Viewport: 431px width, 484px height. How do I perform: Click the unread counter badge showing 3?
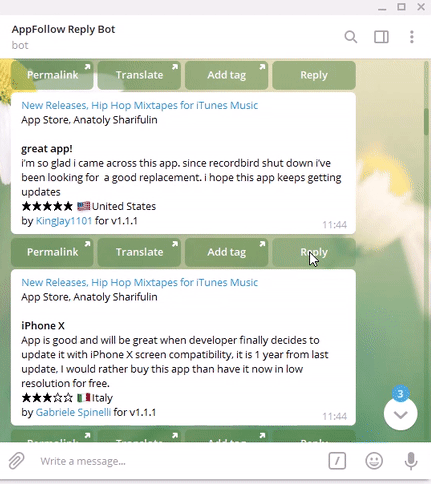(400, 394)
